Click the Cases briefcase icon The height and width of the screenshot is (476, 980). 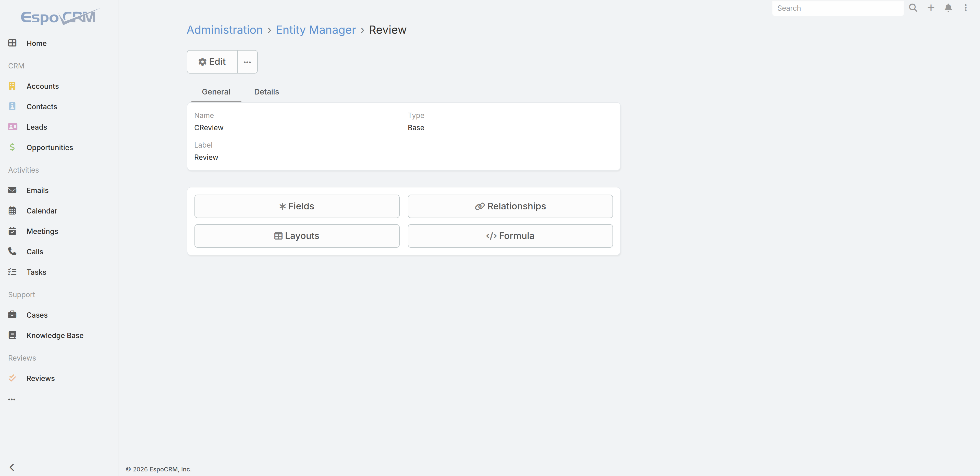(12, 315)
